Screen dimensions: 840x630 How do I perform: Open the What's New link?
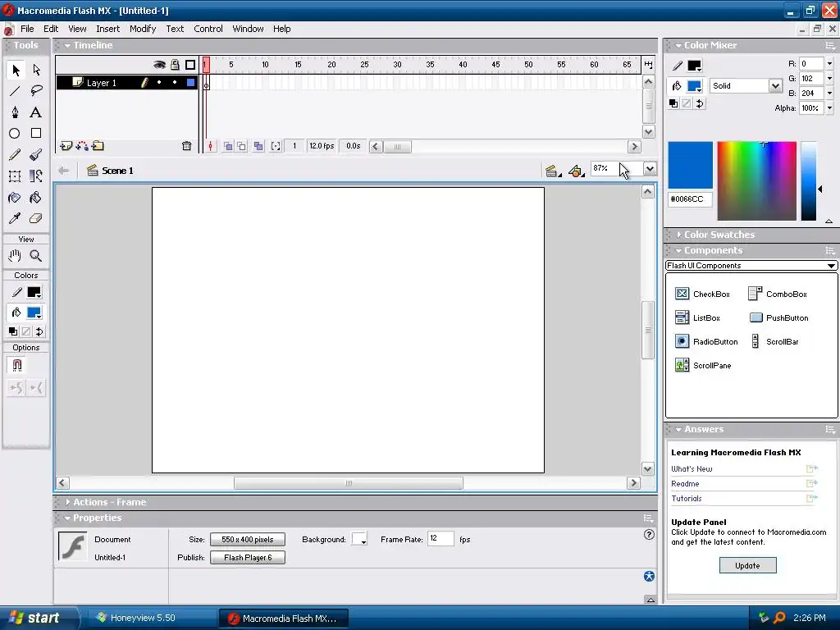692,469
